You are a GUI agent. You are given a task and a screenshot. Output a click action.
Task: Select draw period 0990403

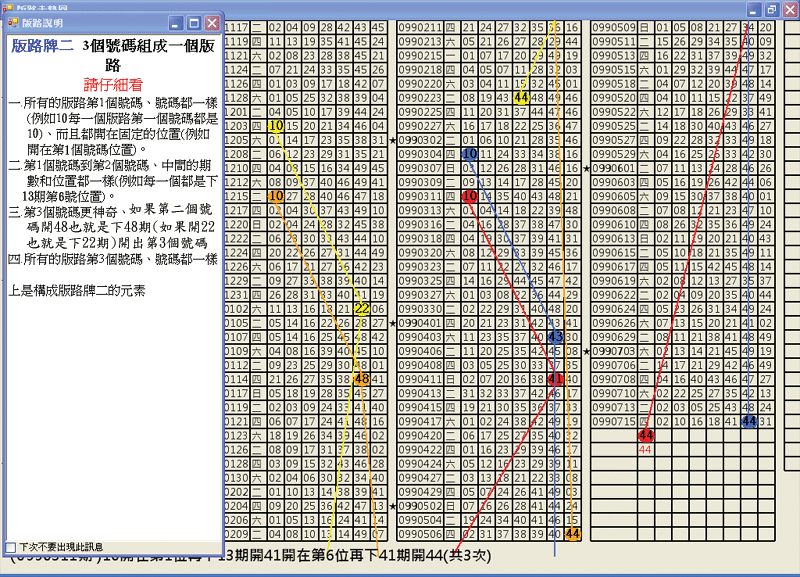[x=420, y=337]
